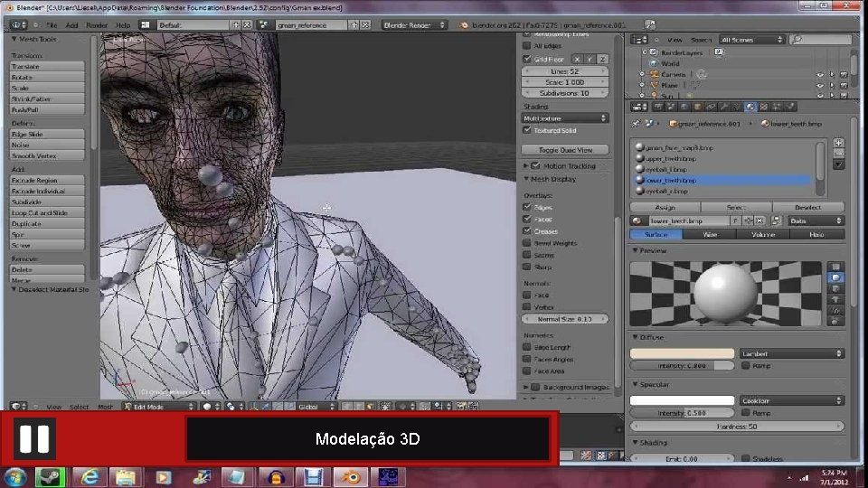The height and width of the screenshot is (488, 868).
Task: Open the Scene properties tab icon
Action: (x=671, y=107)
